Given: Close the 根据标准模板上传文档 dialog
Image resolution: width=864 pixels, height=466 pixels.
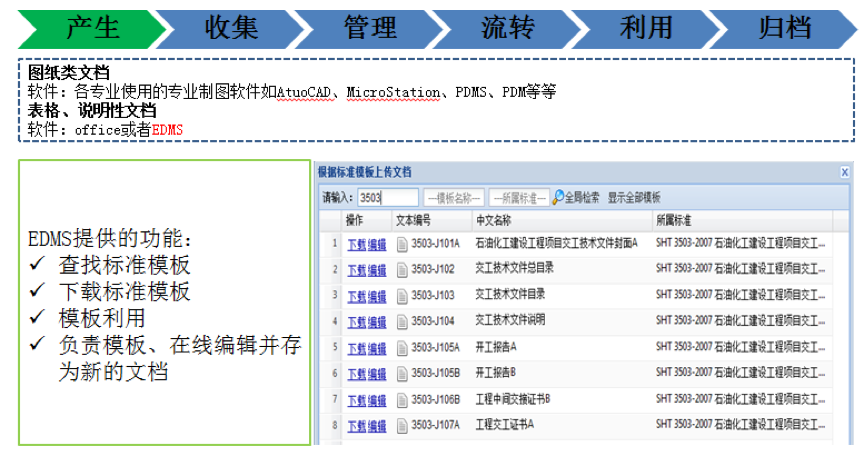Looking at the screenshot, I should click(844, 172).
